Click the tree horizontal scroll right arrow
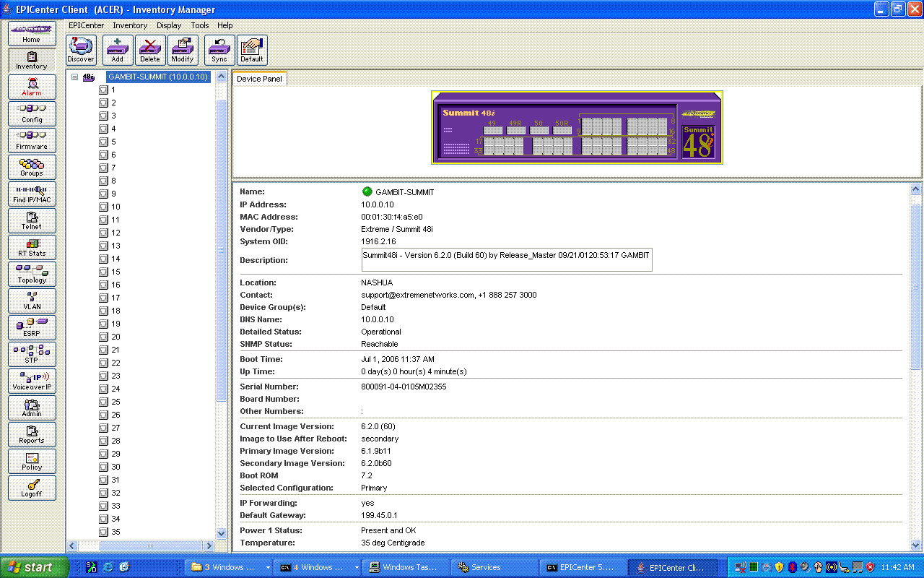The width and height of the screenshot is (924, 578). pos(210,545)
